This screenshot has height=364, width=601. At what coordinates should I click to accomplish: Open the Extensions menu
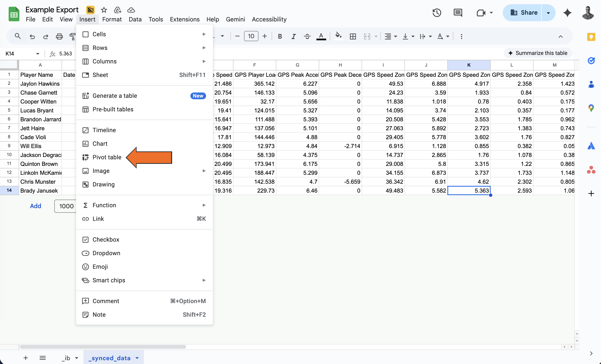coord(185,19)
